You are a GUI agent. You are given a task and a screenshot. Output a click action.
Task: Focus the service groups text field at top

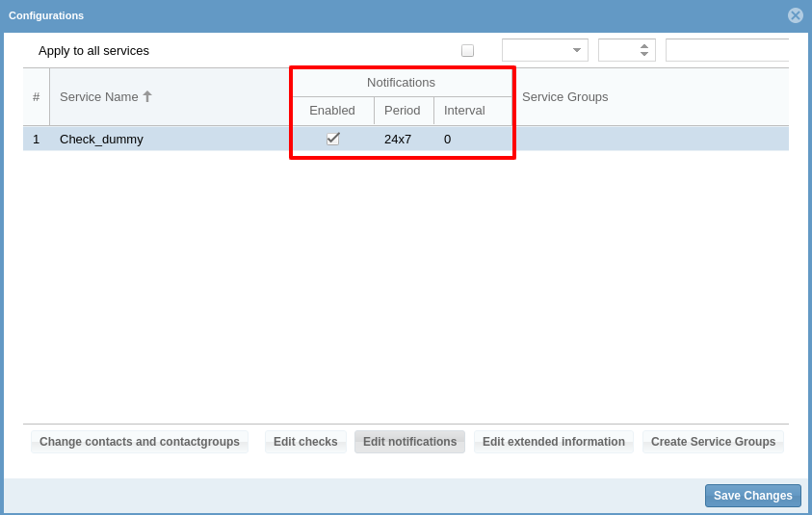pos(726,50)
